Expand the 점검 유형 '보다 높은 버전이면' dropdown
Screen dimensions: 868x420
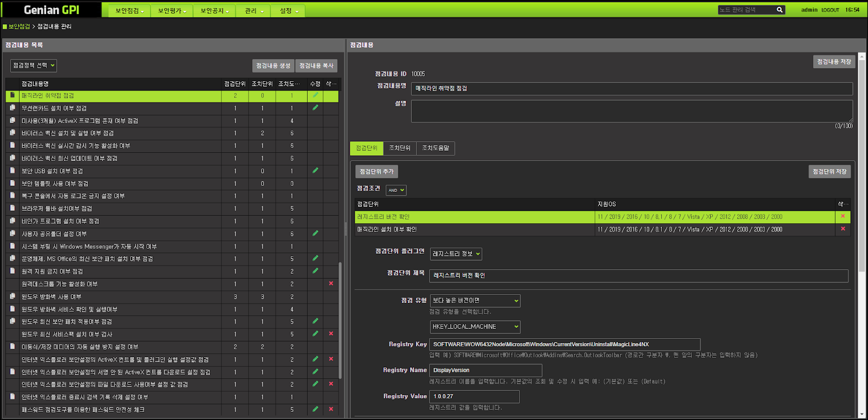475,300
